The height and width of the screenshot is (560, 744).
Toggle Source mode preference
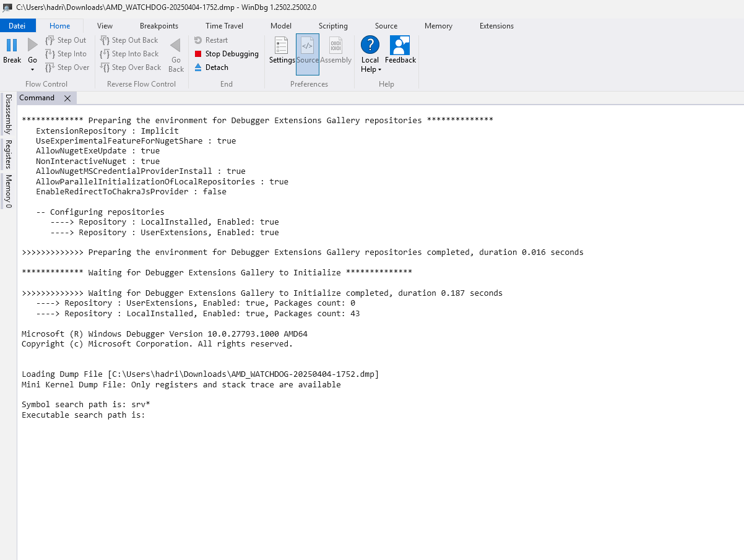(308, 54)
